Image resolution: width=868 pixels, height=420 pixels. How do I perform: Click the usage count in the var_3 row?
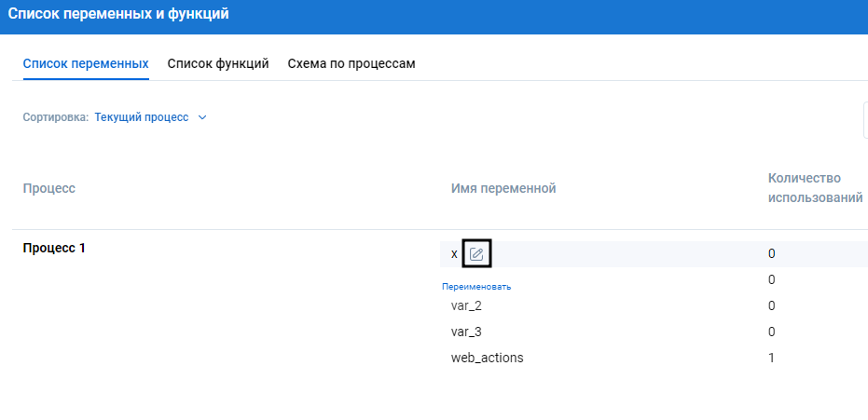[772, 332]
